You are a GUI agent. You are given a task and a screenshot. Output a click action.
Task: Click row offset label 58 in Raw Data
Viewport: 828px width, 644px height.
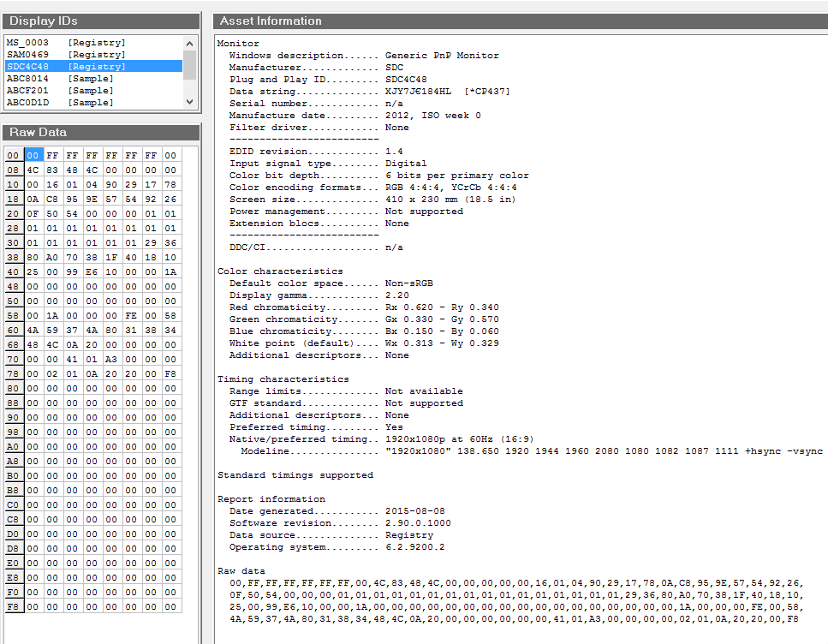[13, 315]
